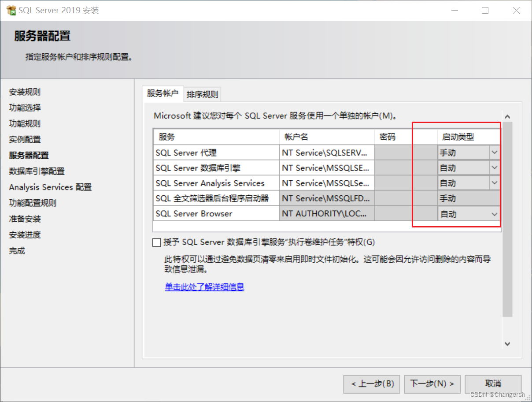Click the 手动 startup type of 全文筛选器 row
The height and width of the screenshot is (402, 532).
pos(469,198)
